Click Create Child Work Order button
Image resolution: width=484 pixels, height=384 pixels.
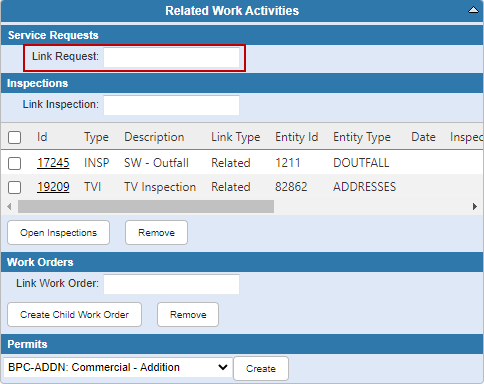(x=74, y=315)
